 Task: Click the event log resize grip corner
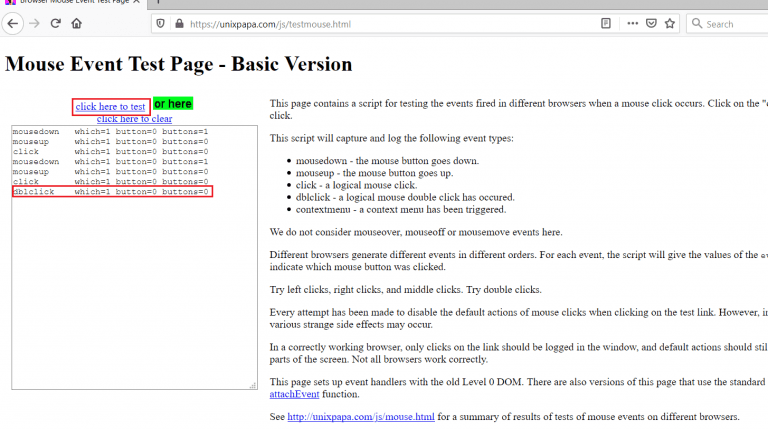click(252, 384)
